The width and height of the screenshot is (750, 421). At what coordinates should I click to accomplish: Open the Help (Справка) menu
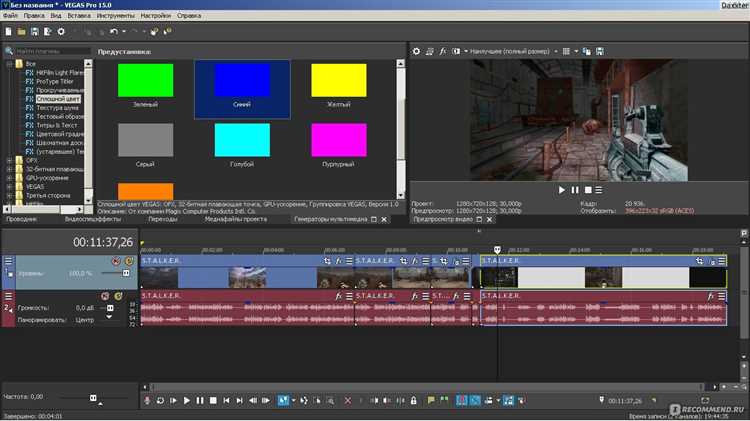189,16
